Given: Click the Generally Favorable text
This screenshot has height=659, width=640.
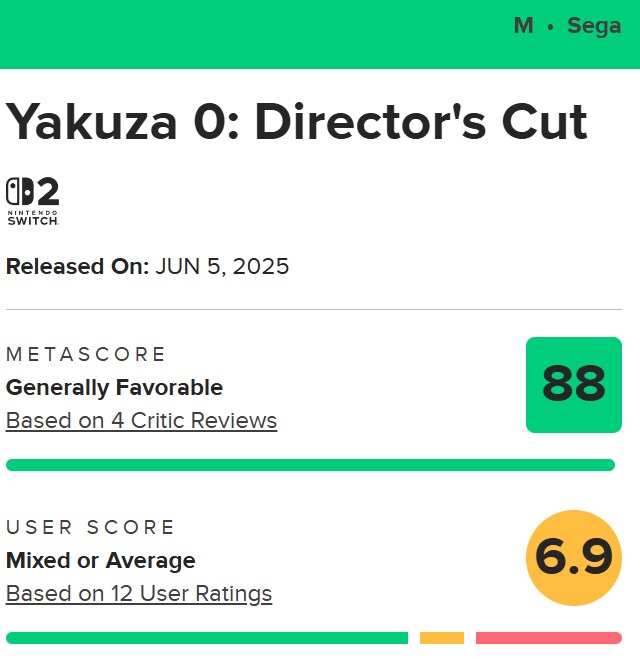Looking at the screenshot, I should tap(114, 387).
